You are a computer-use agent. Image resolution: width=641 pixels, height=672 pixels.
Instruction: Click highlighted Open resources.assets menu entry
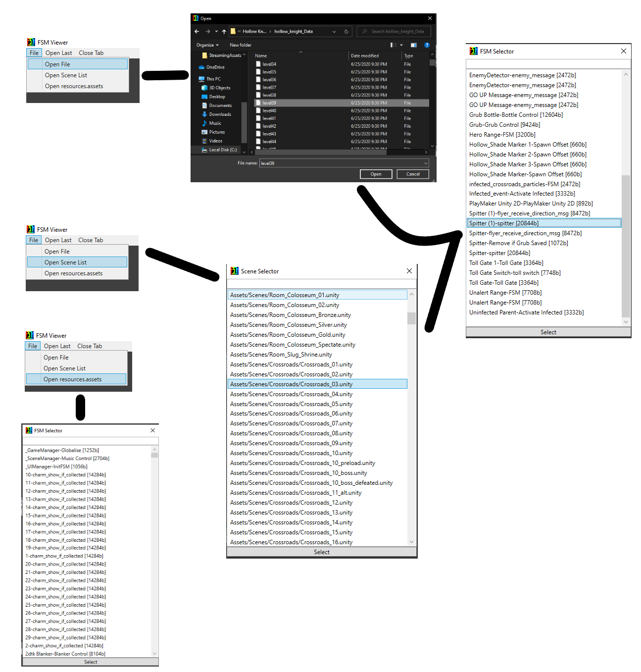(76, 379)
